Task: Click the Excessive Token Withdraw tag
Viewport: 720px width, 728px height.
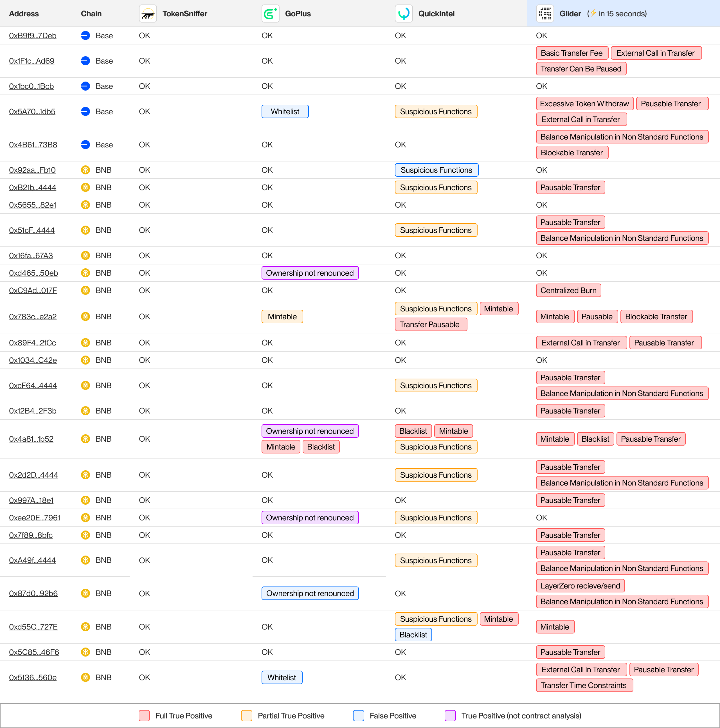Action: tap(584, 104)
